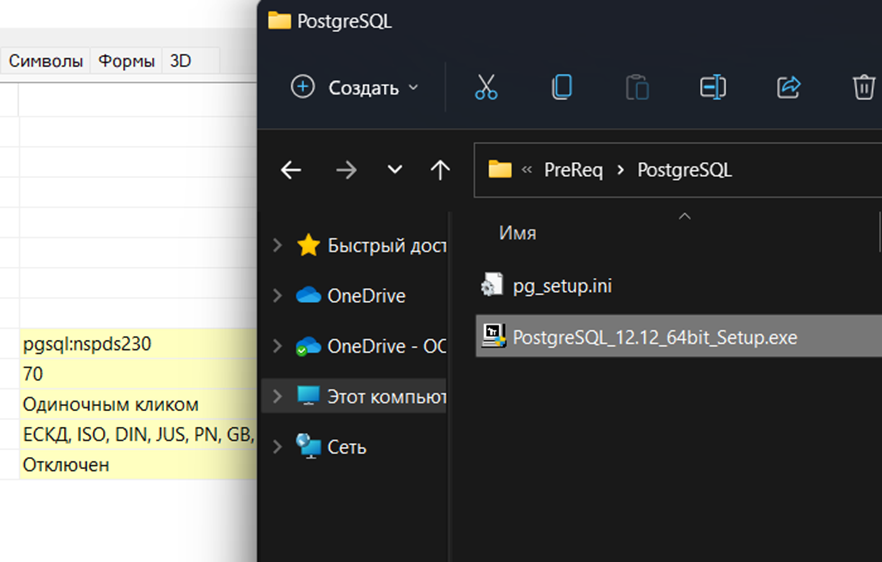
Task: Expand hidden path with double chevron
Action: [526, 170]
